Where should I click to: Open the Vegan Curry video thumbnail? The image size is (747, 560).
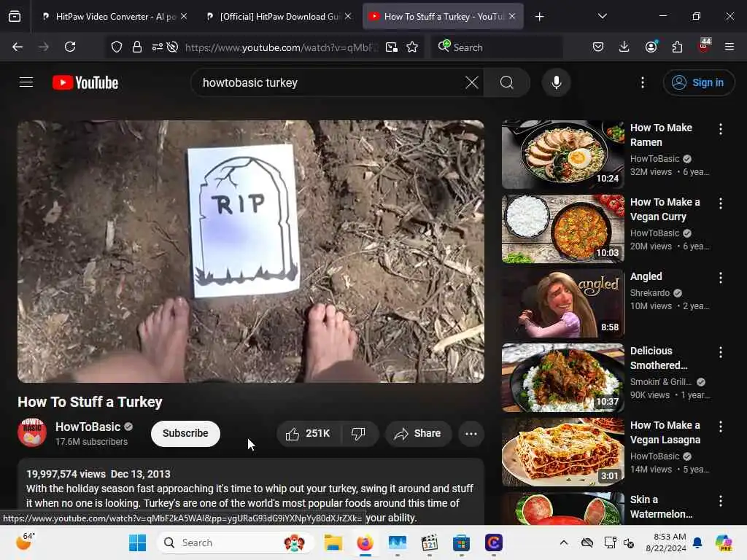pyautogui.click(x=562, y=228)
